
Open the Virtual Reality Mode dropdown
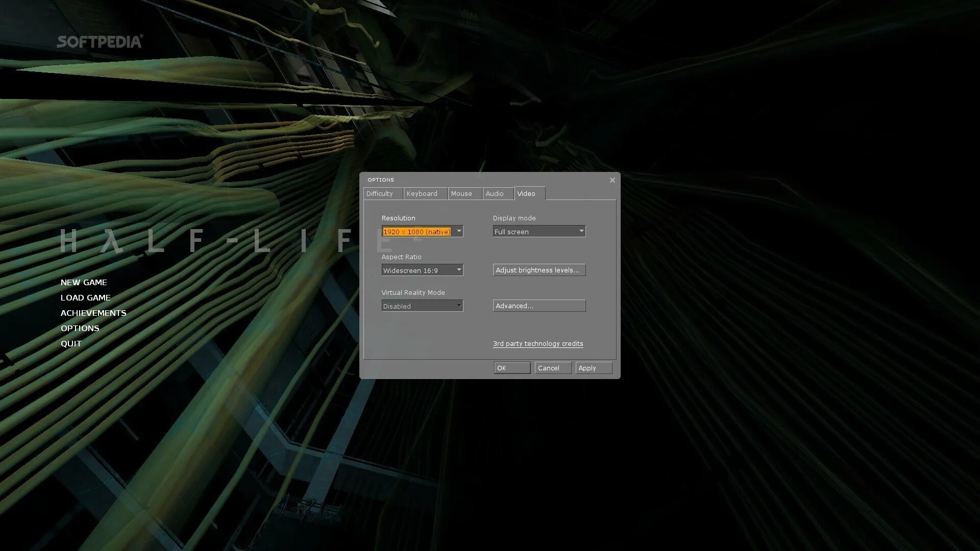(x=422, y=306)
